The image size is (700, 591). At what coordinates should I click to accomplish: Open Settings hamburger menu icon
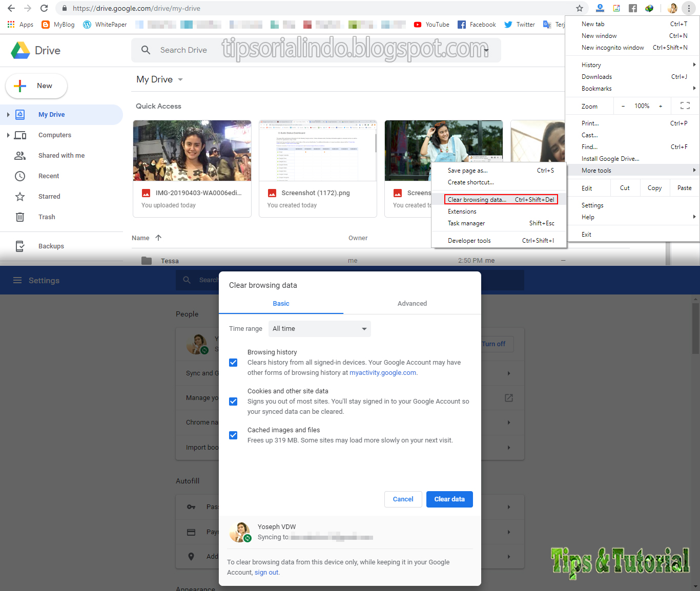pos(17,280)
